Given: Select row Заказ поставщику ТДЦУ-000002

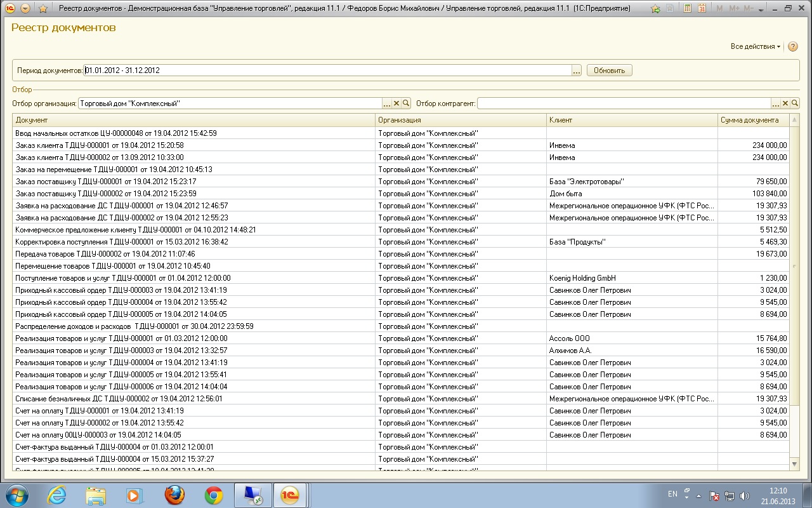Looking at the screenshot, I should tap(402, 194).
